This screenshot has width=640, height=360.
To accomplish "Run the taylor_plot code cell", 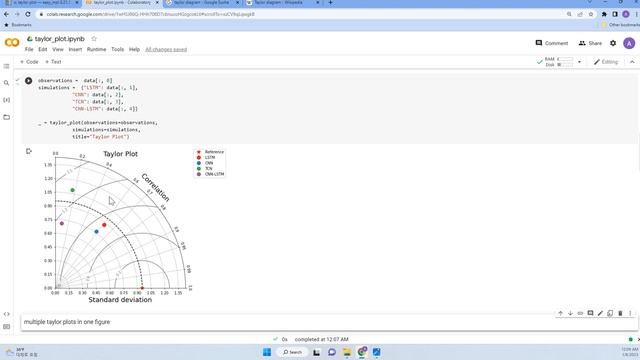I will (28, 81).
